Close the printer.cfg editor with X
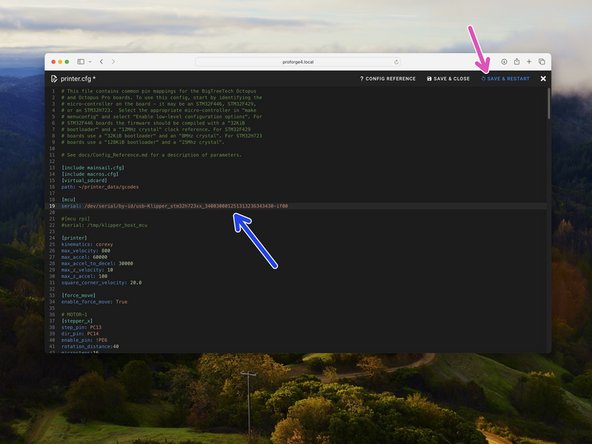The height and width of the screenshot is (444, 592). click(543, 79)
